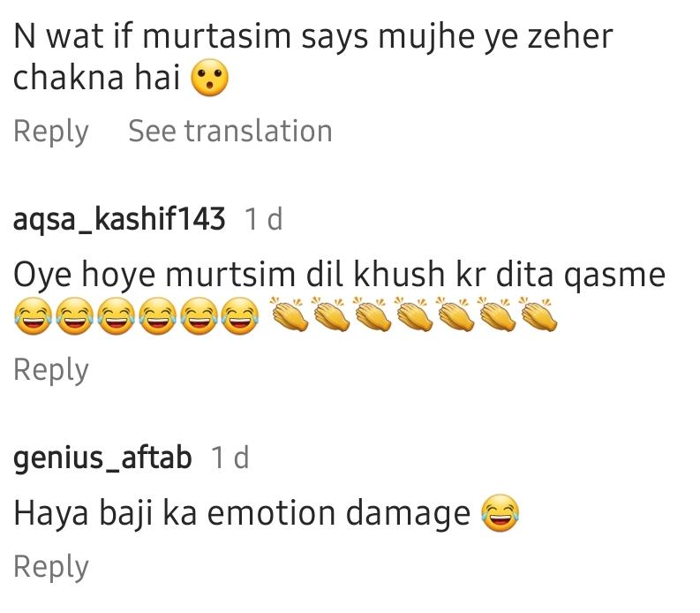Click the 1 d timestamp beside genius_aftab
This screenshot has width=700, height=613.
click(x=230, y=458)
